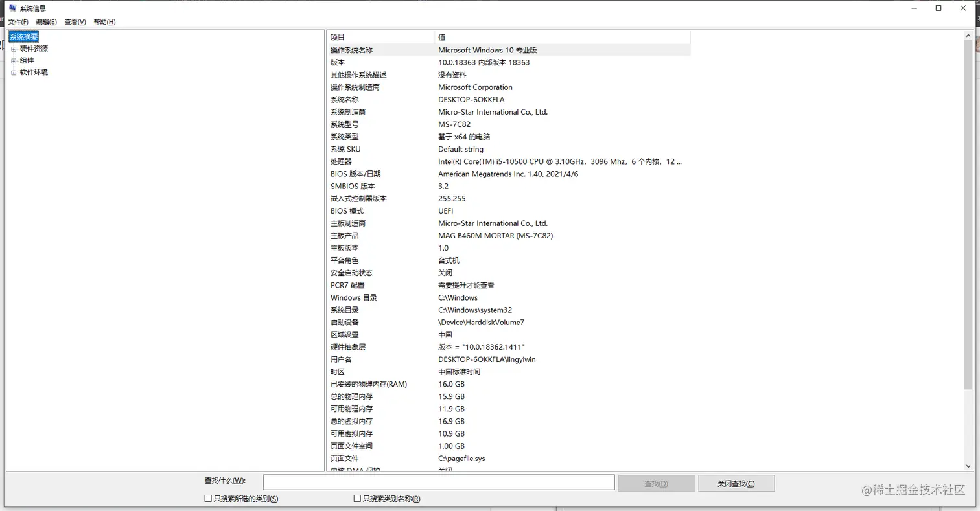Click Intel Core i5-10500 processor value
Screen dimensions: 980x511
pyautogui.click(x=560, y=161)
